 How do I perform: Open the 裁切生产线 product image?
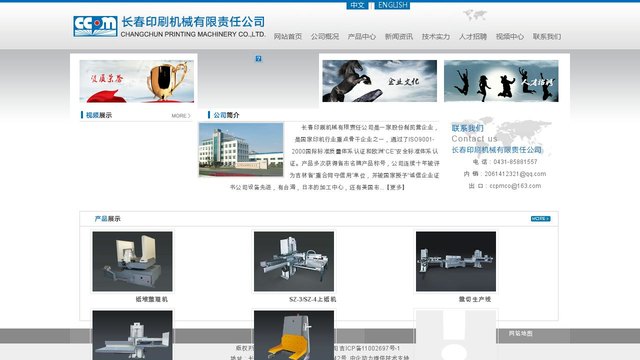click(x=456, y=261)
